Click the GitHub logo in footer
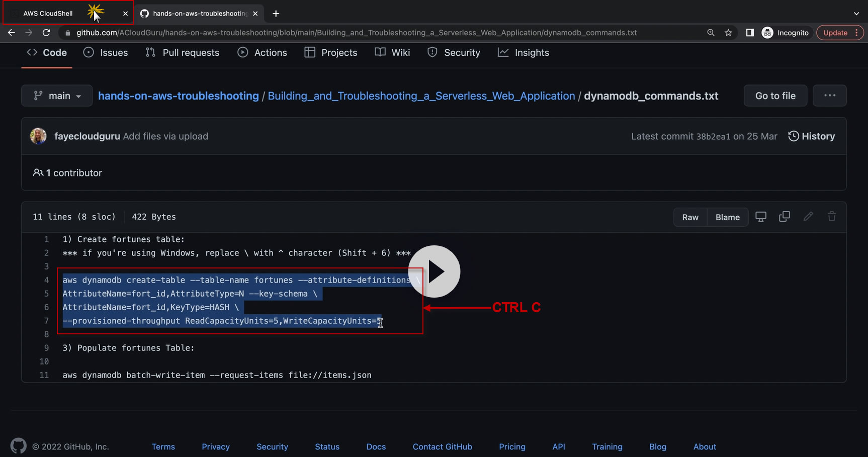This screenshot has width=868, height=457. (19, 446)
